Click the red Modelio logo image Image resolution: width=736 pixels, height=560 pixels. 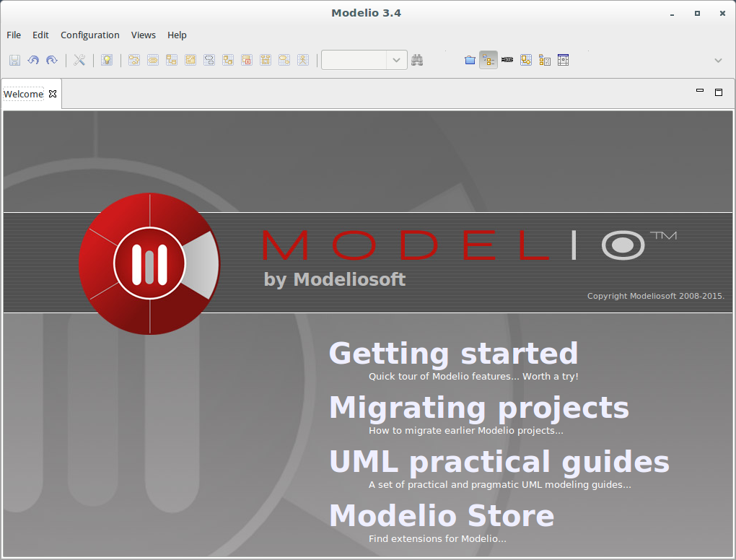(x=149, y=263)
